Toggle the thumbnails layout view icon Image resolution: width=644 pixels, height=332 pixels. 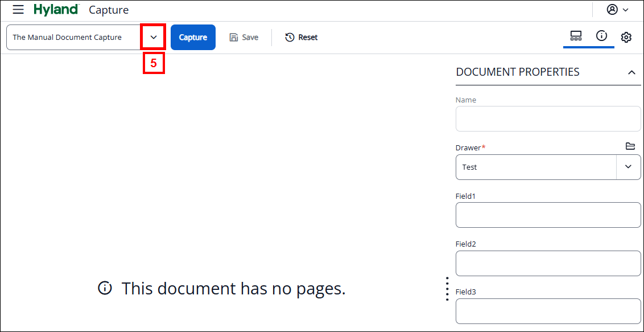coord(576,36)
